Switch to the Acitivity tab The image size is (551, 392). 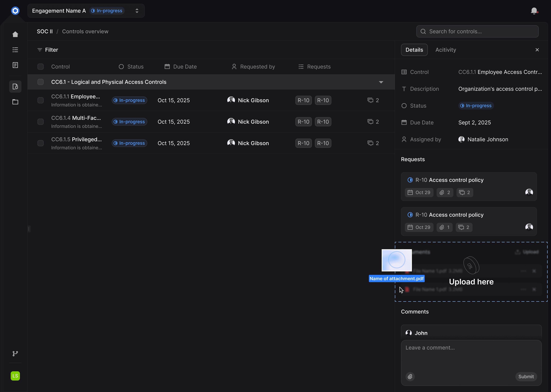(446, 50)
